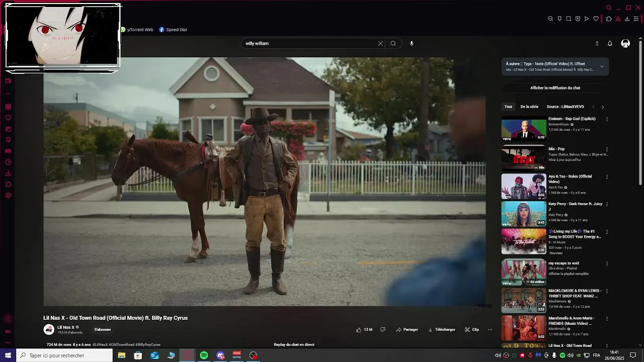Screen dimensions: 644x362
Task: Open the extensions puzzle icon in toolbar
Action: tap(609, 19)
